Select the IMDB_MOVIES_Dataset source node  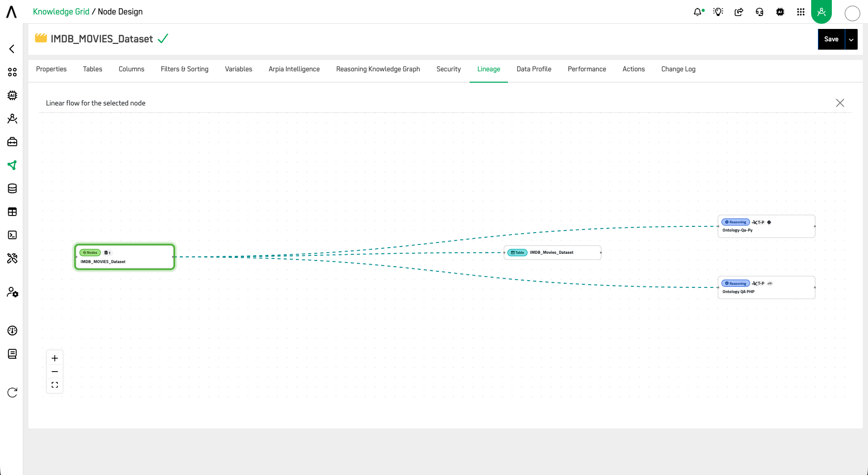[125, 257]
